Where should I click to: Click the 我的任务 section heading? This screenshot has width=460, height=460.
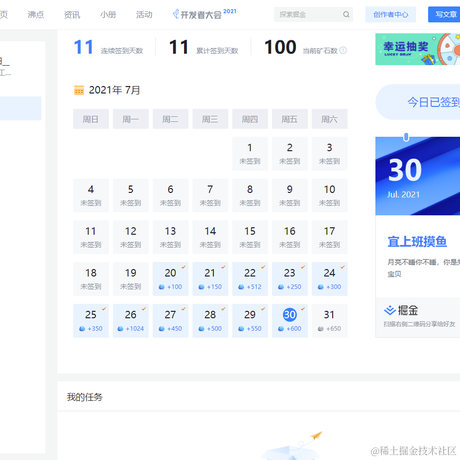(85, 397)
